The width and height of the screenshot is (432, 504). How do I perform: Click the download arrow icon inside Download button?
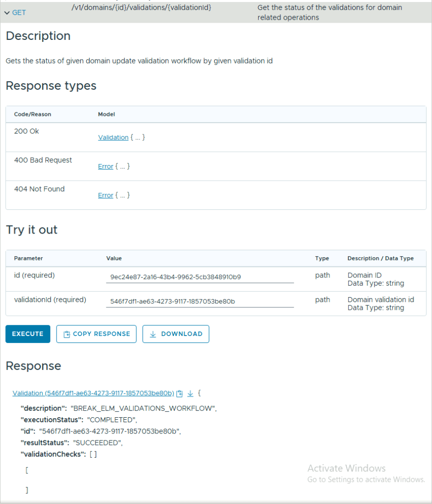pyautogui.click(x=153, y=334)
